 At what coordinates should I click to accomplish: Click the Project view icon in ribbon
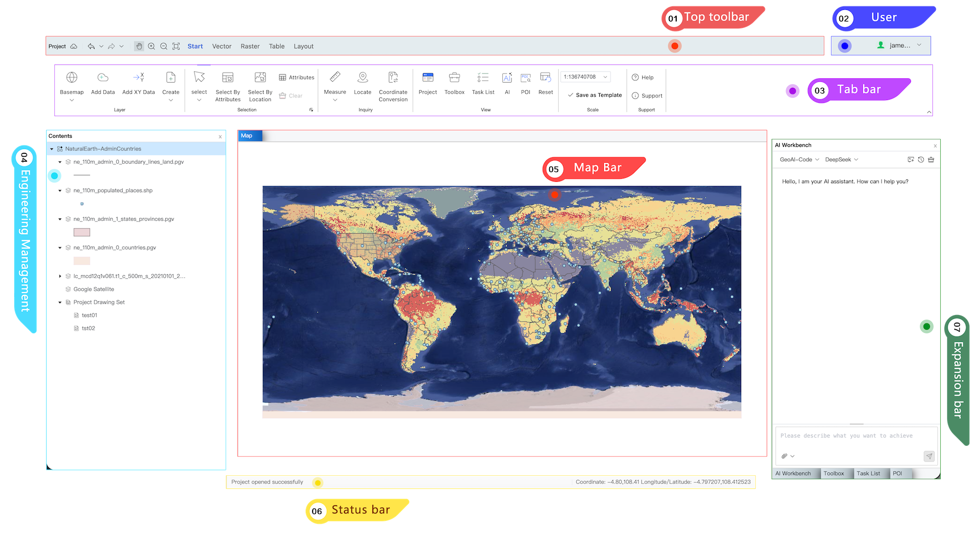[x=428, y=77]
